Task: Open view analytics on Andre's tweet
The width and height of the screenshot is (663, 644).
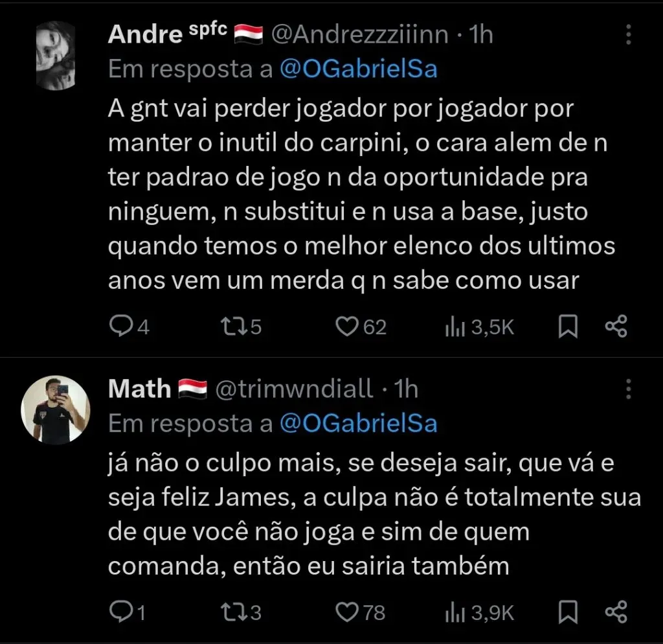Action: 456,327
